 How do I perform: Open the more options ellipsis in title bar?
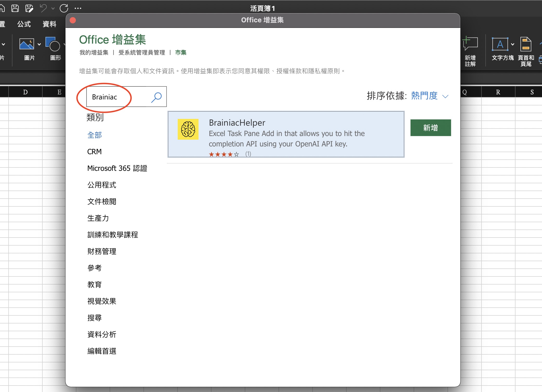click(x=78, y=8)
